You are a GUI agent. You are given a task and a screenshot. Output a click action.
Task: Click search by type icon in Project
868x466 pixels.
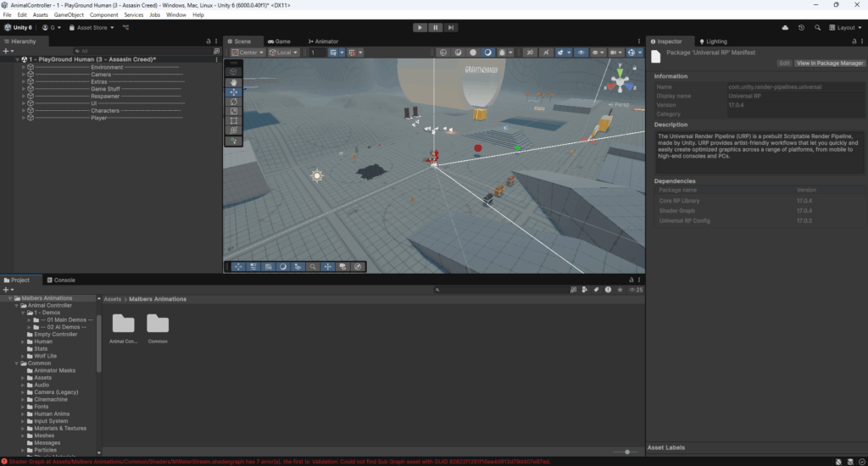tap(585, 290)
